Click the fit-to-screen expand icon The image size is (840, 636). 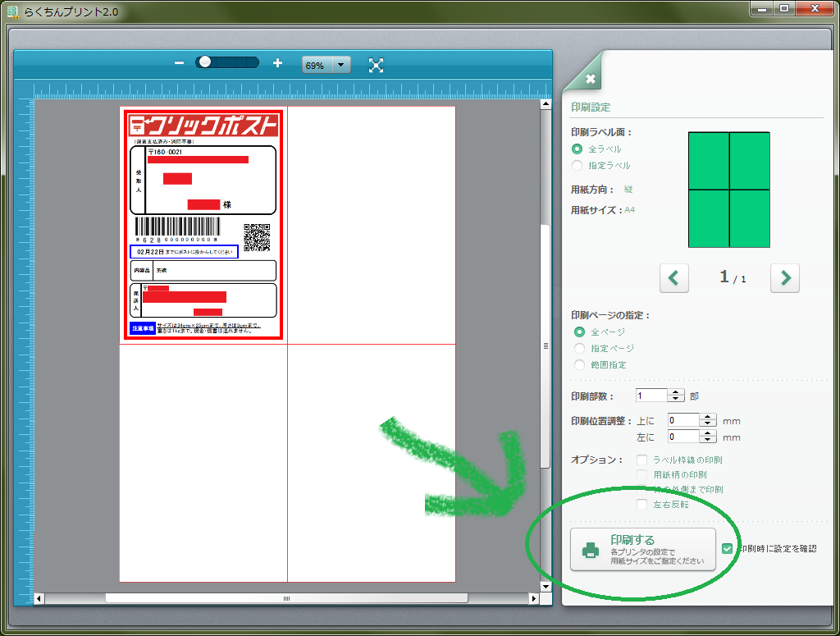coord(376,66)
